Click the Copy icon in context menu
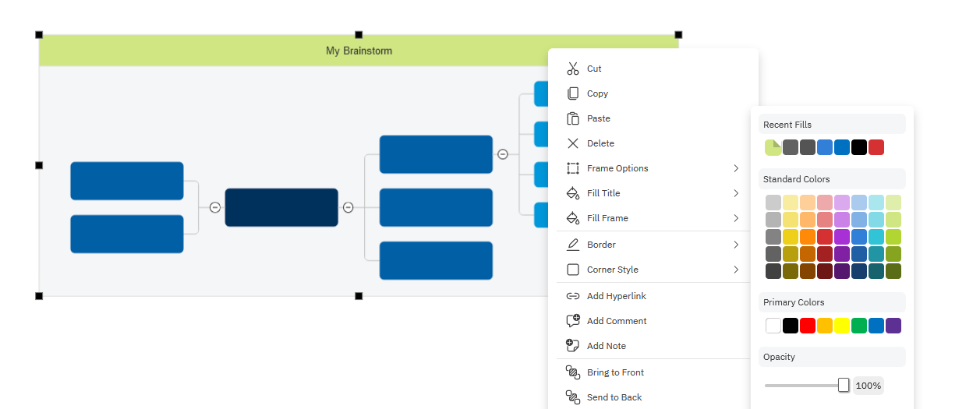The width and height of the screenshot is (980, 409). pyautogui.click(x=573, y=93)
